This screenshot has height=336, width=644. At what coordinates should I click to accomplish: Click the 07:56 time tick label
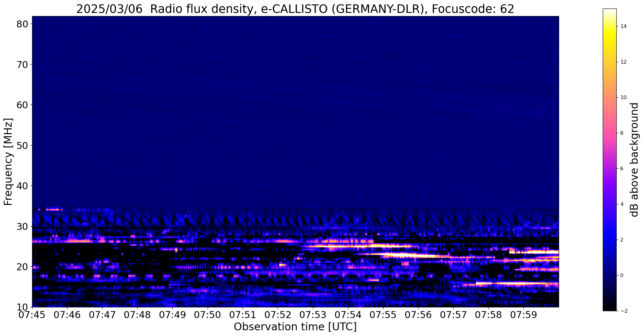[x=418, y=315]
